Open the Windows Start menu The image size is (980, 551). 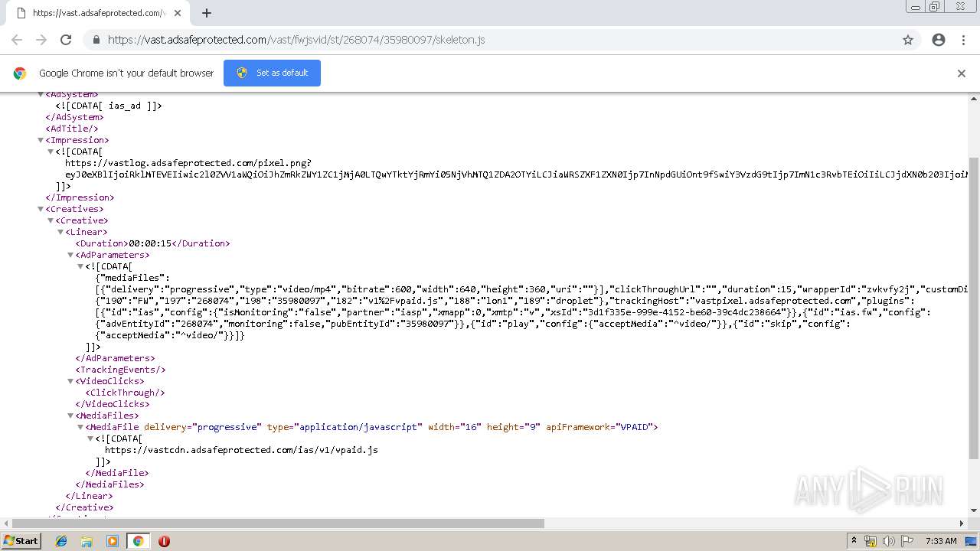click(x=21, y=540)
